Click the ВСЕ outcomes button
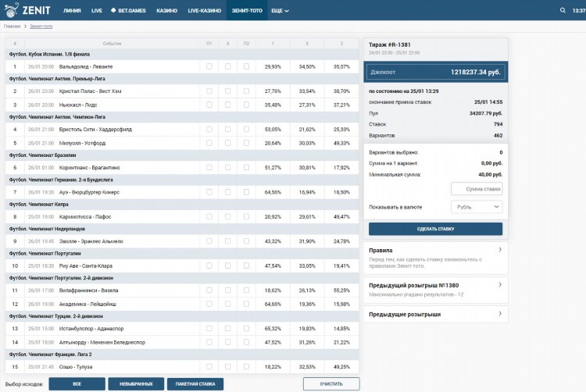 tap(77, 383)
